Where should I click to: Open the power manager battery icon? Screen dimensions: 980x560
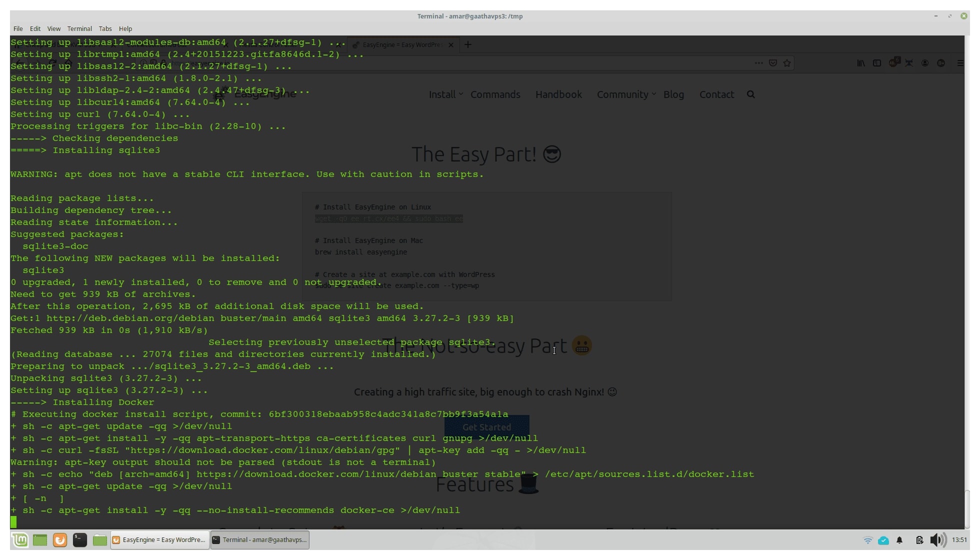click(x=919, y=540)
